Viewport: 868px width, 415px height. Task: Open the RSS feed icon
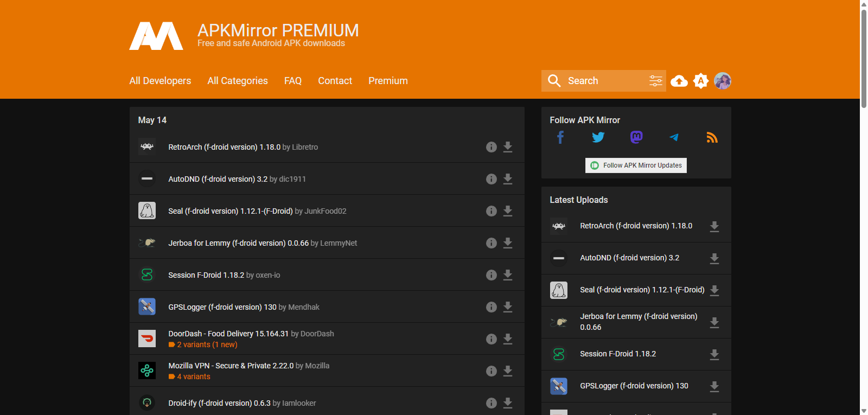click(x=712, y=138)
